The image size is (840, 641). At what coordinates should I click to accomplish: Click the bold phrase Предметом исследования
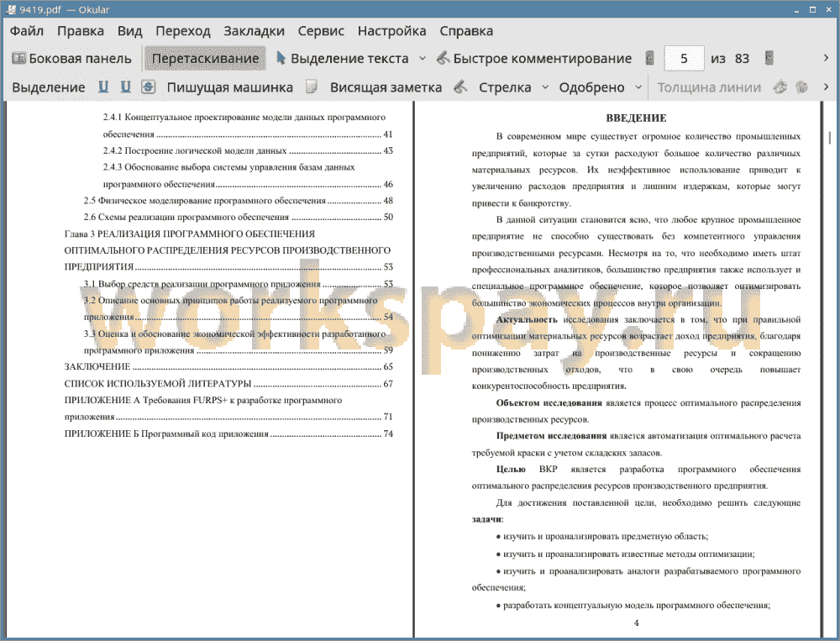551,436
